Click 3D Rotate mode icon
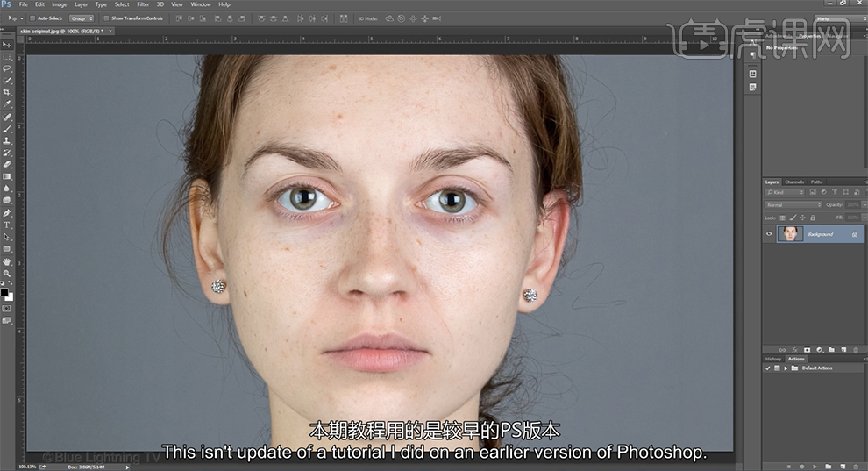 tap(389, 18)
